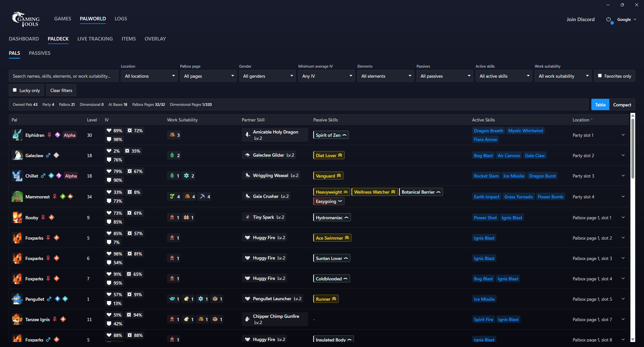
Task: Click the Spirit of Zen passive tag
Action: 331,135
